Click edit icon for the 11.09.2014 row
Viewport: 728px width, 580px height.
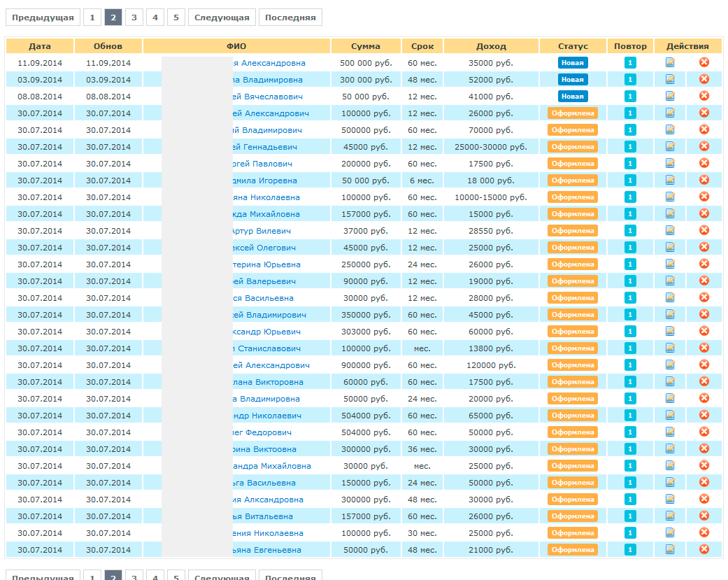click(x=670, y=62)
